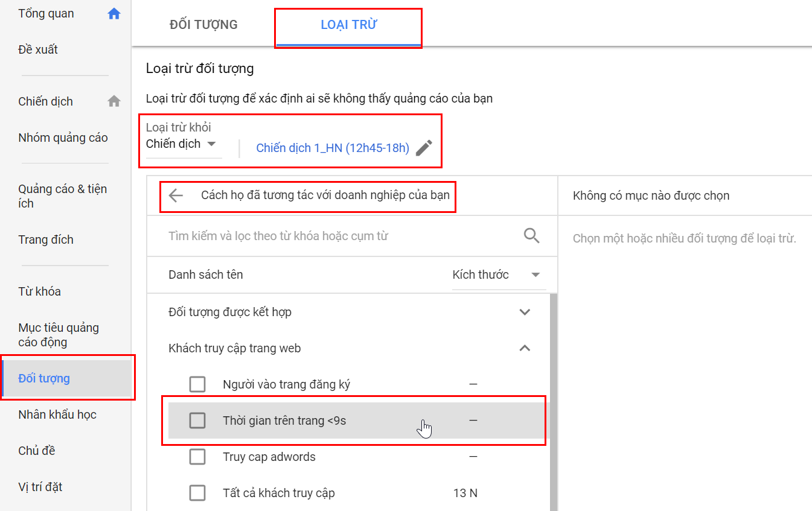Viewport: 812px width, 511px height.
Task: Tick the Người vào trang đăng ký checkbox
Action: pos(197,384)
